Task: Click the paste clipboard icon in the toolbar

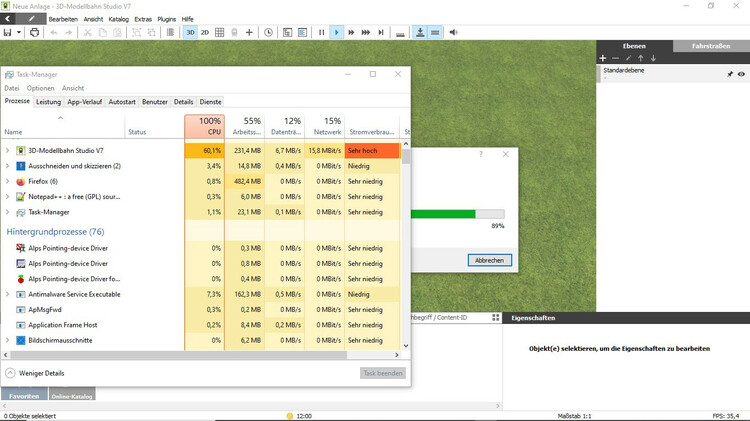Action: [117, 33]
